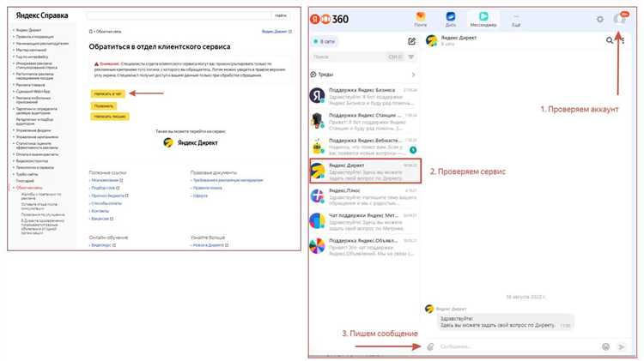
Task: Expand Оплата и взаиморасчеты sidebar item
Action: pyautogui.click(x=36, y=154)
